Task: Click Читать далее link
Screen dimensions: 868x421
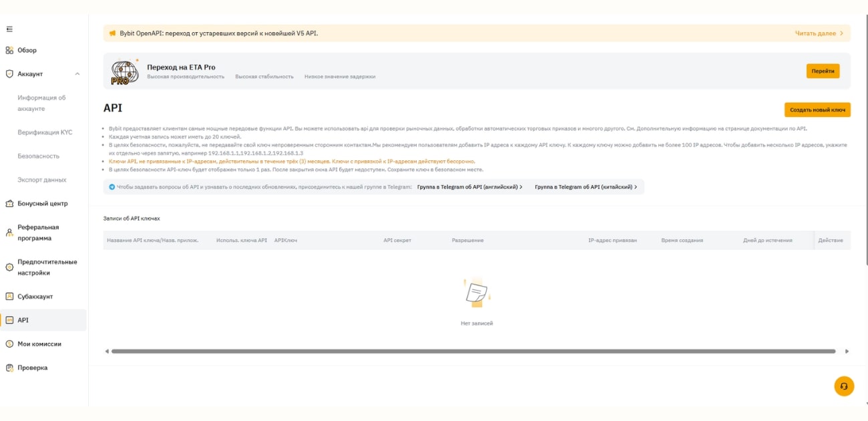Action: coord(819,33)
